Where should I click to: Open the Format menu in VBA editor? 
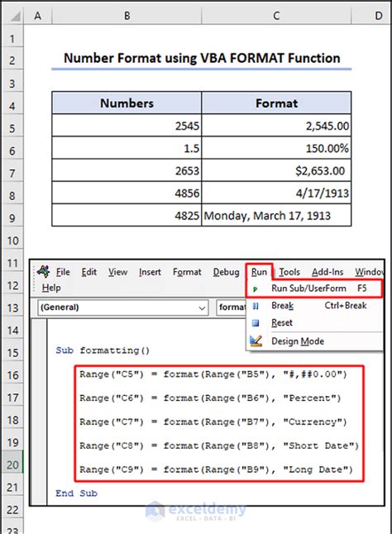[187, 272]
